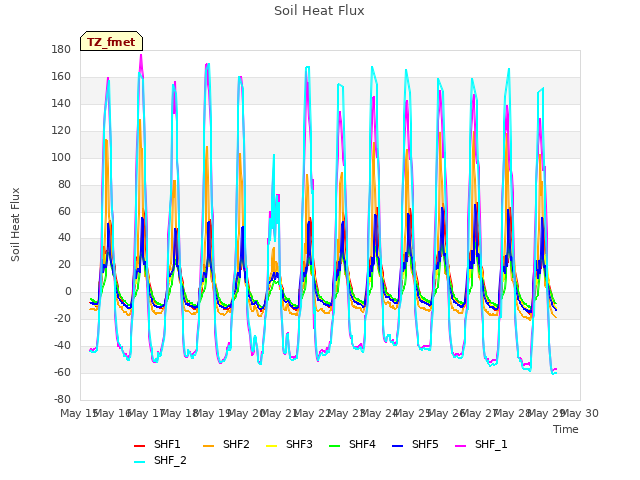Image resolution: width=640 pixels, height=480 pixels.
Task: Click the Time x-axis label
Action: 566,429
